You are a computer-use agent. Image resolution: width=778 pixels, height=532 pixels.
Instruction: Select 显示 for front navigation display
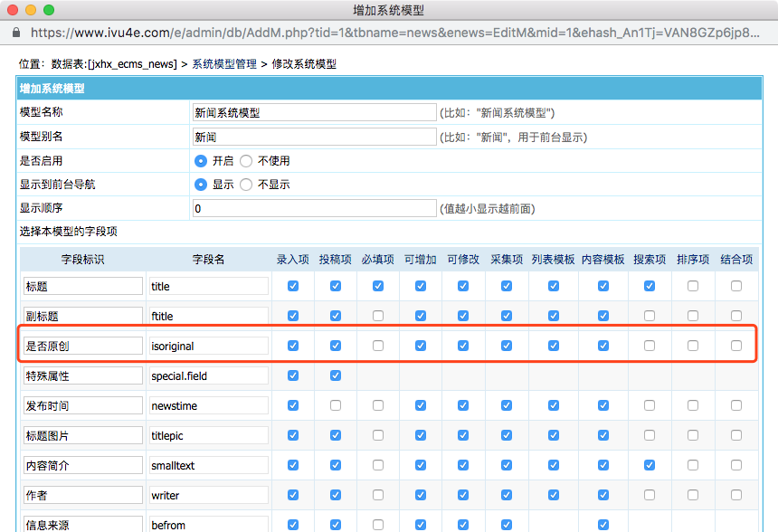[201, 185]
